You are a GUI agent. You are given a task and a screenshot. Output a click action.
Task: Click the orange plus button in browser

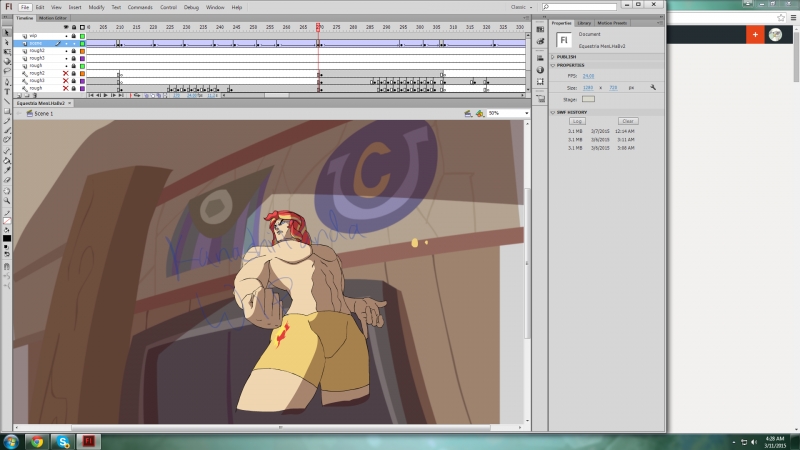click(755, 34)
